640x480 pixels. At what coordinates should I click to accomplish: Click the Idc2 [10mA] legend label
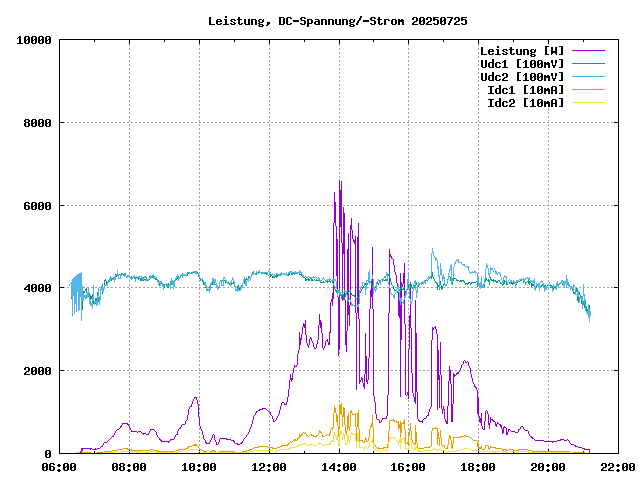pos(525,103)
